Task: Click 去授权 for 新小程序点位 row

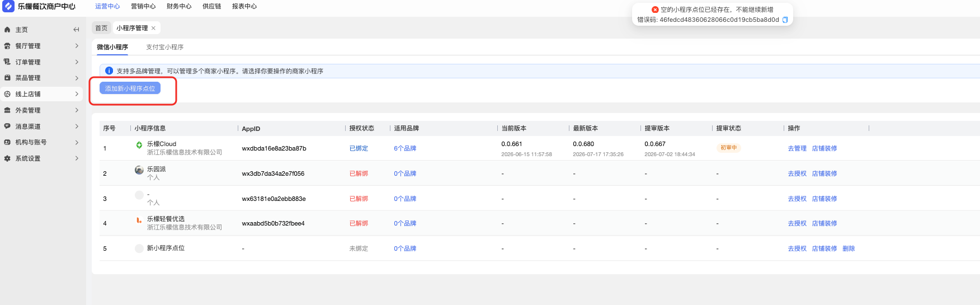Action: [797, 248]
